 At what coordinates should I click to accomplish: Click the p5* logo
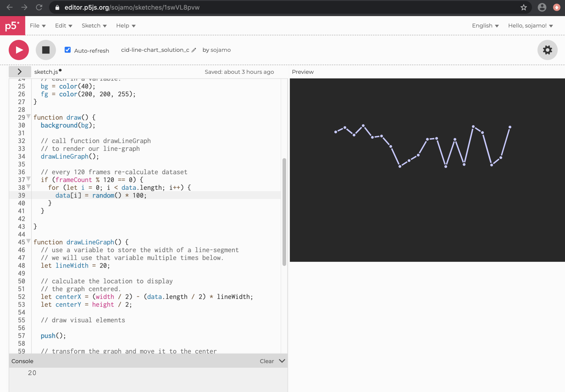12,26
